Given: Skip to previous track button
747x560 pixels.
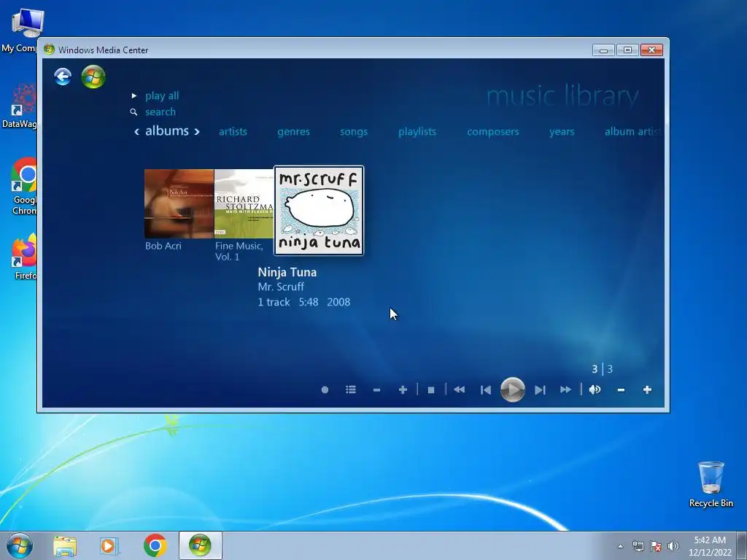Looking at the screenshot, I should click(x=485, y=390).
